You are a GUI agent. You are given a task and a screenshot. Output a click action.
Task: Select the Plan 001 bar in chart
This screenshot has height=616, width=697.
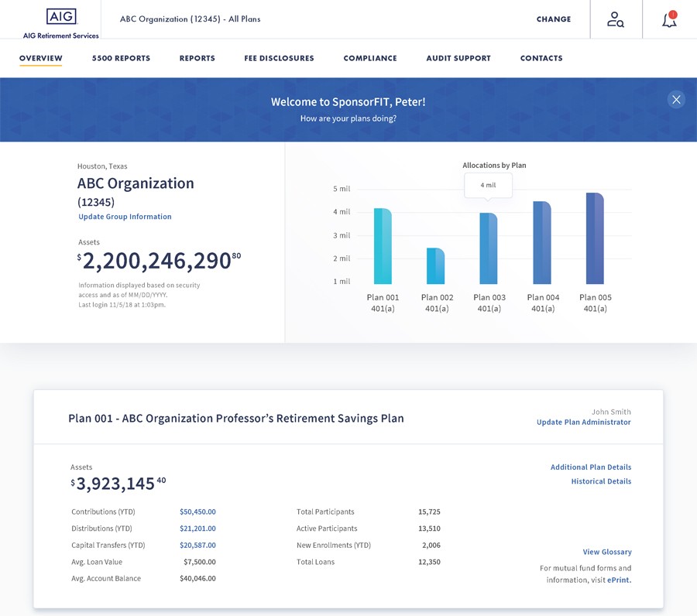383,246
